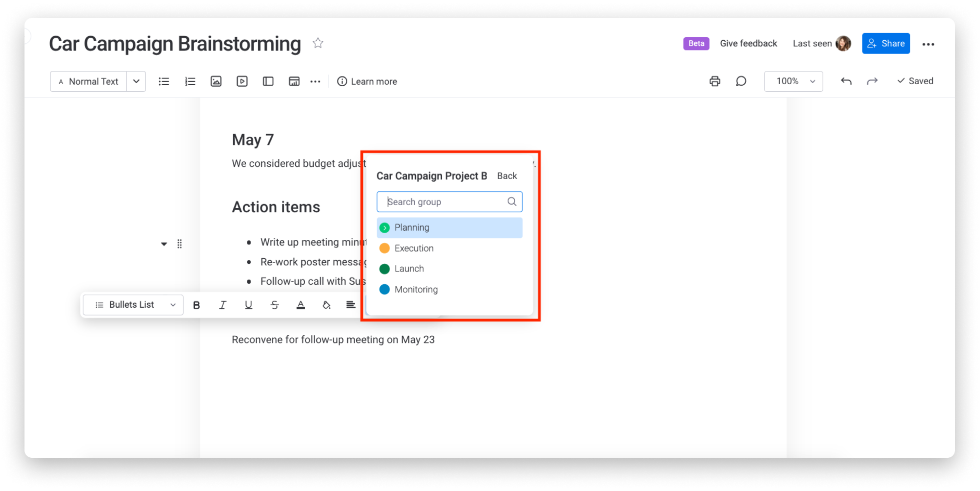Image resolution: width=980 pixels, height=491 pixels.
Task: Click the Re-work poster bullet item
Action: [313, 262]
